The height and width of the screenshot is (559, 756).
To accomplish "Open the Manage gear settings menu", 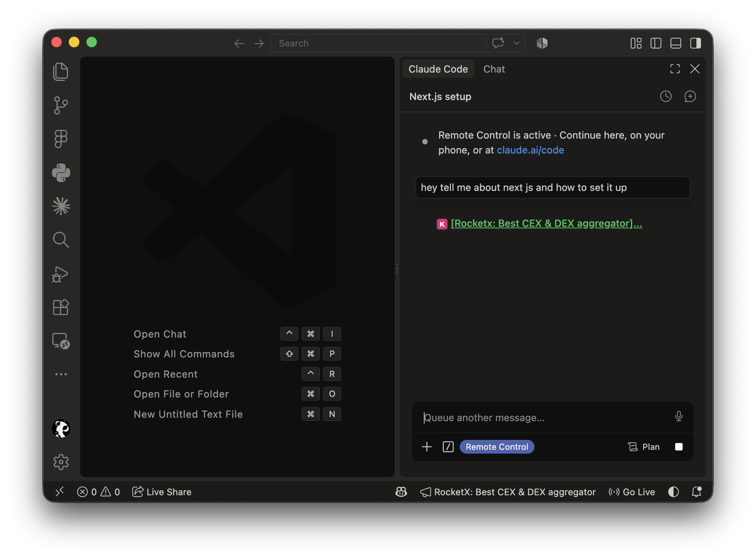I will tap(61, 462).
